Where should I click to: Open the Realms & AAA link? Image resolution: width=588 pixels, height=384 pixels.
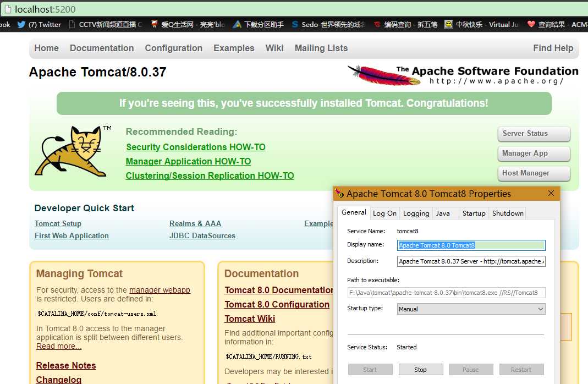pos(195,223)
